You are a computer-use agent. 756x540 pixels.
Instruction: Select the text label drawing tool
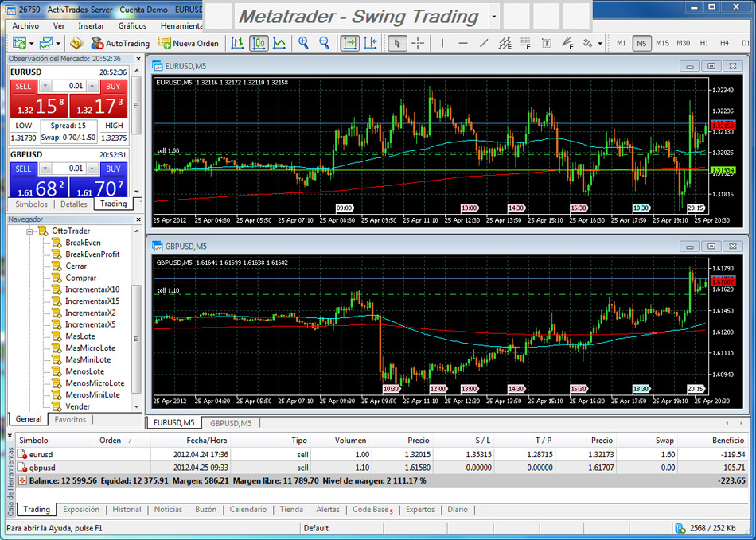tap(546, 43)
